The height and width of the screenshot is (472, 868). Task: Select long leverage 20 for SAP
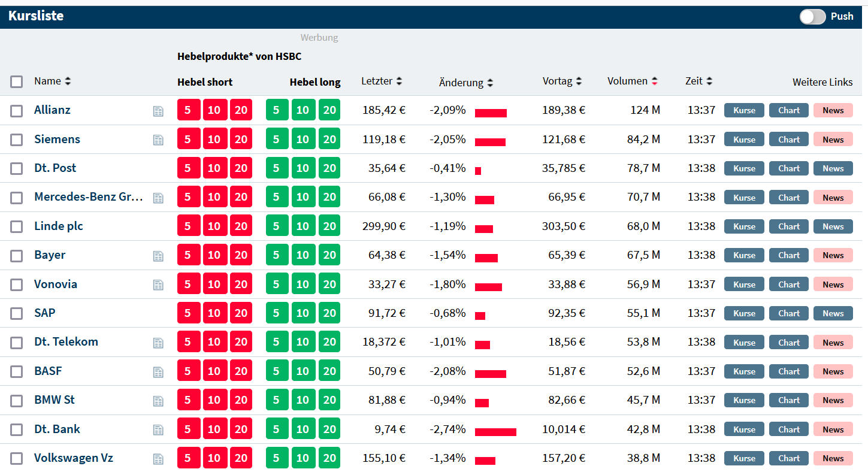[329, 313]
